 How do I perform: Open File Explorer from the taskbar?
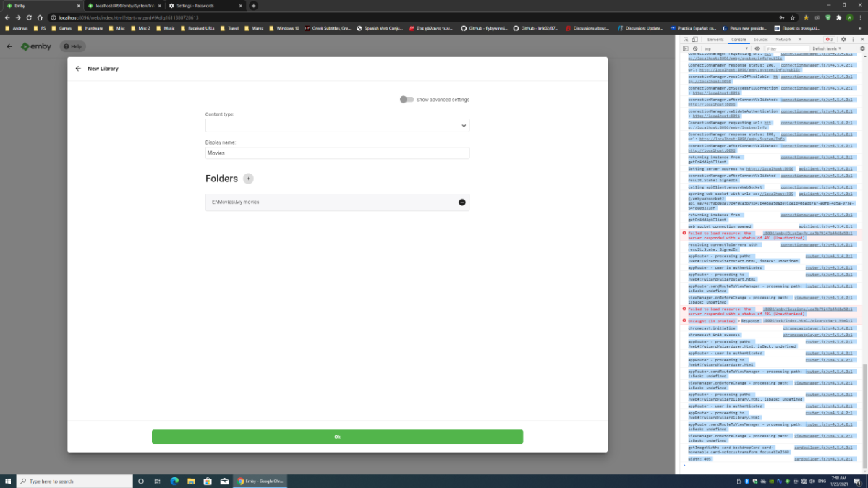pos(191,481)
